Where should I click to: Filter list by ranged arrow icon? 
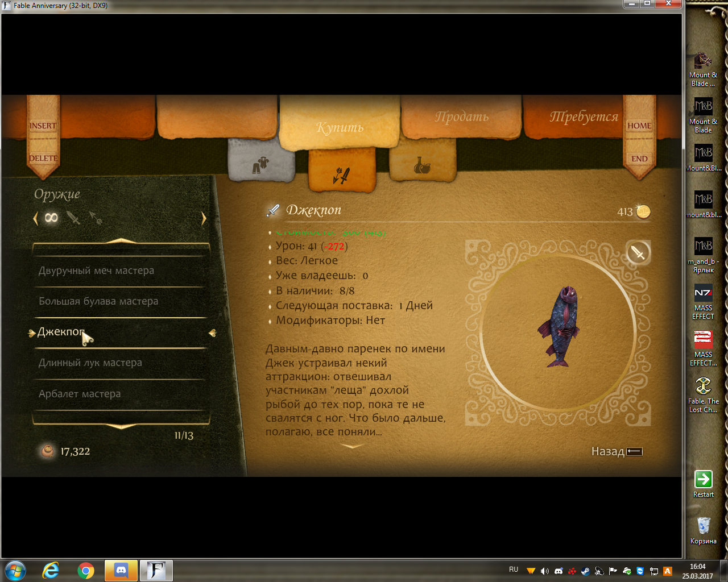click(96, 218)
